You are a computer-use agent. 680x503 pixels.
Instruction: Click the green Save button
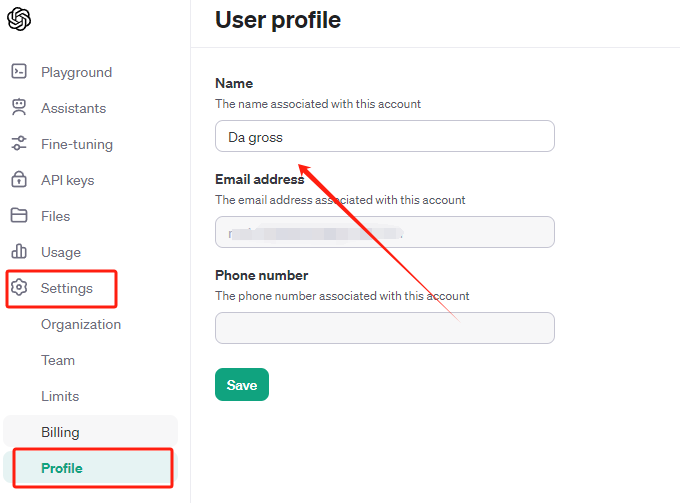242,385
